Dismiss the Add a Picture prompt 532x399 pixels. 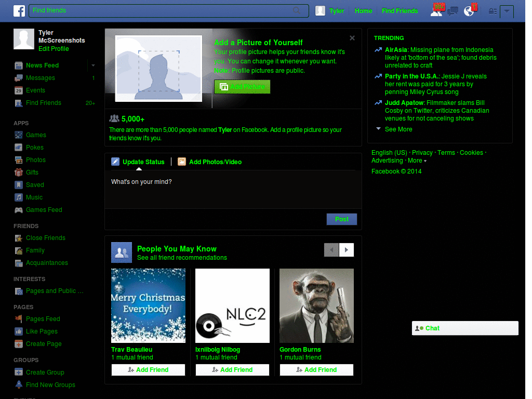[x=352, y=38]
